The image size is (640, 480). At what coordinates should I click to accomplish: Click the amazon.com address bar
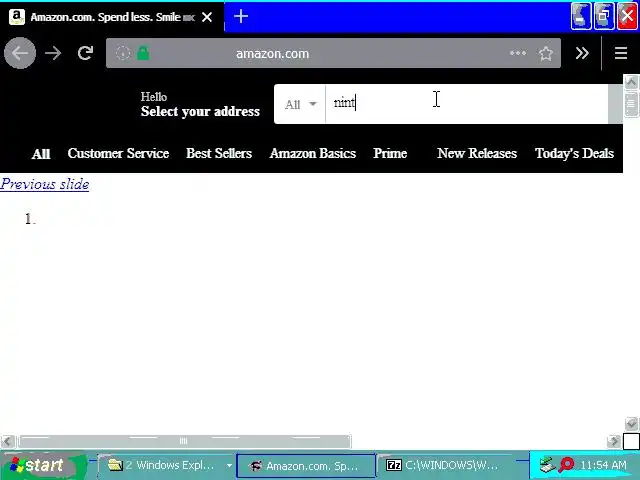333,53
